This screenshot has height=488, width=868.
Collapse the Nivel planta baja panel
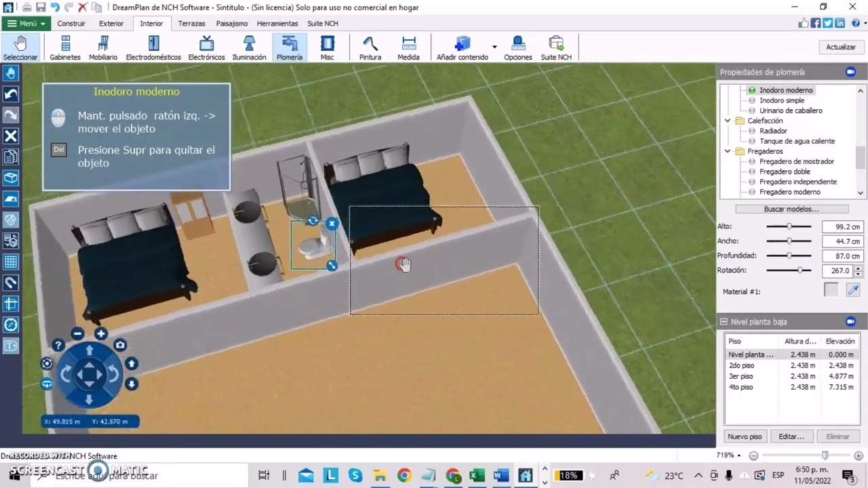(724, 322)
